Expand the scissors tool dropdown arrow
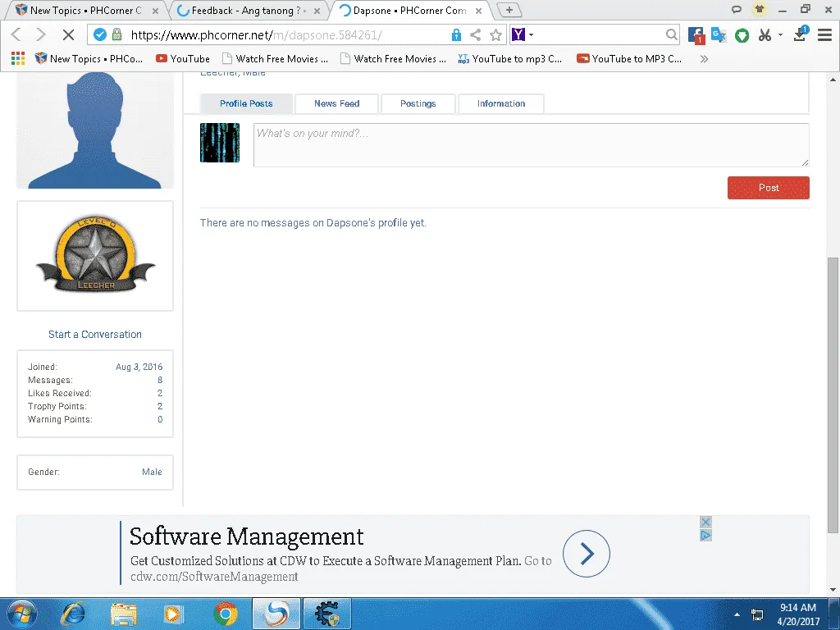Viewport: 840px width, 630px height. pos(781,34)
